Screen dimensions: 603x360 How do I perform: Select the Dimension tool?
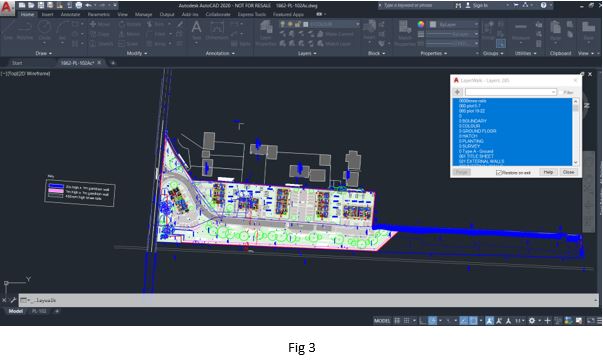tap(217, 30)
